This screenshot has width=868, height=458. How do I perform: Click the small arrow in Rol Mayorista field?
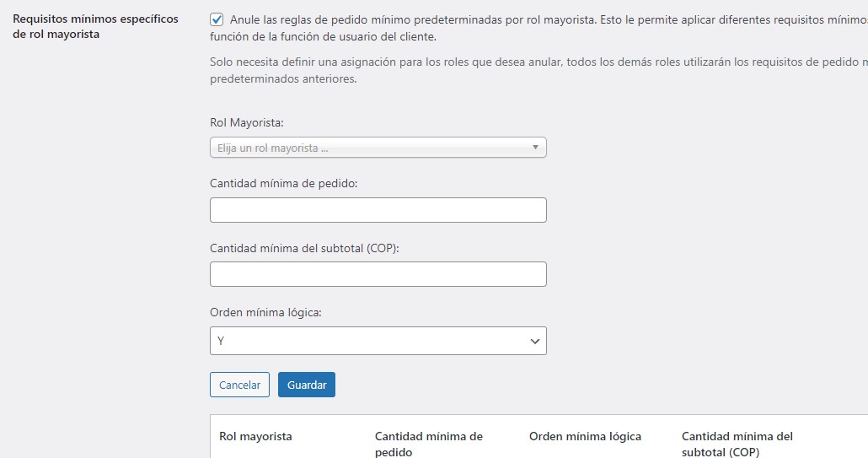[x=535, y=148]
